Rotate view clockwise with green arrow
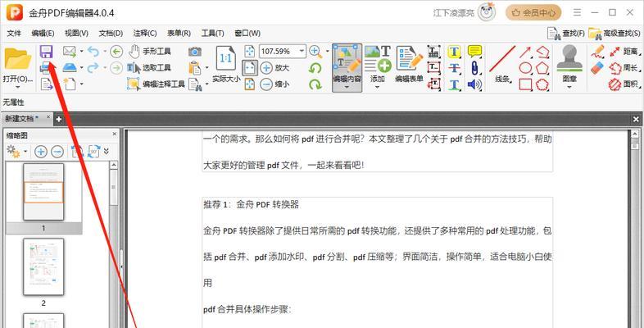This screenshot has height=328, width=644. pyautogui.click(x=315, y=84)
